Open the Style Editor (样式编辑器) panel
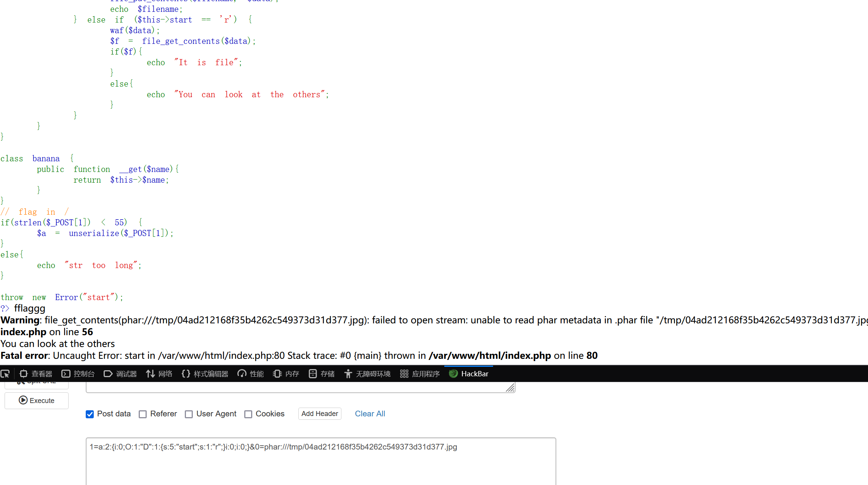 205,374
